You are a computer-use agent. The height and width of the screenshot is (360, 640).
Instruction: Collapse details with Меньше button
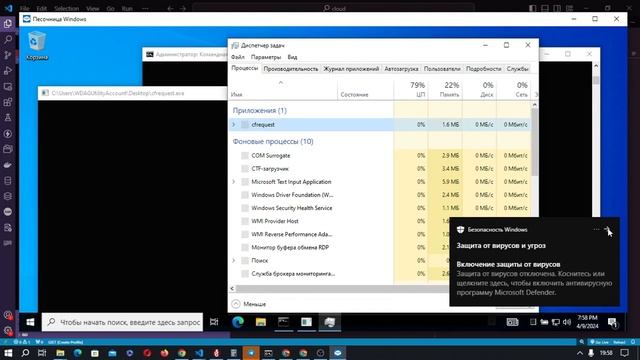249,304
